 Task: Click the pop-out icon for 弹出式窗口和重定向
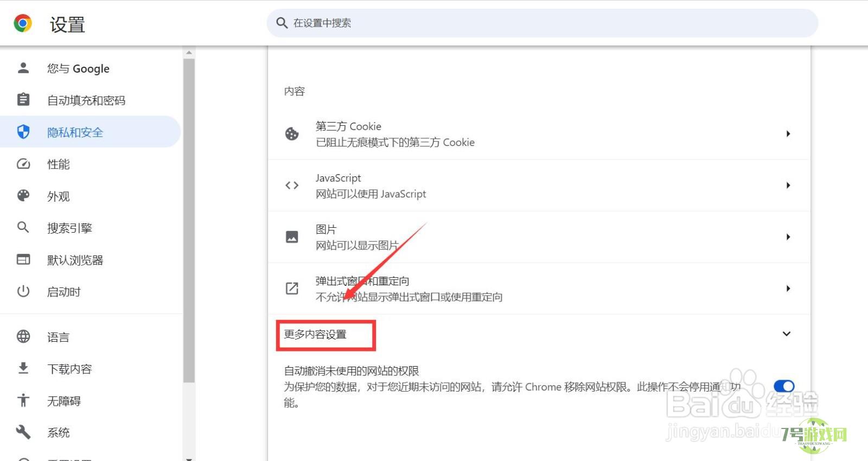(292, 288)
